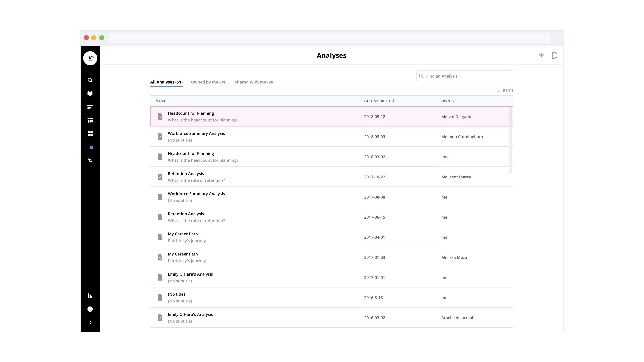The width and height of the screenshot is (644, 362).
Task: Open Headcount for Planning modified 2018-03-02
Action: point(331,157)
